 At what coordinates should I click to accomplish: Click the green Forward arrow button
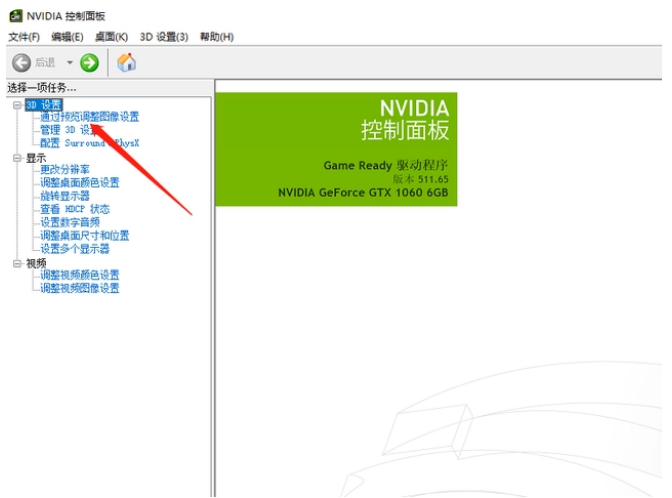(x=89, y=63)
